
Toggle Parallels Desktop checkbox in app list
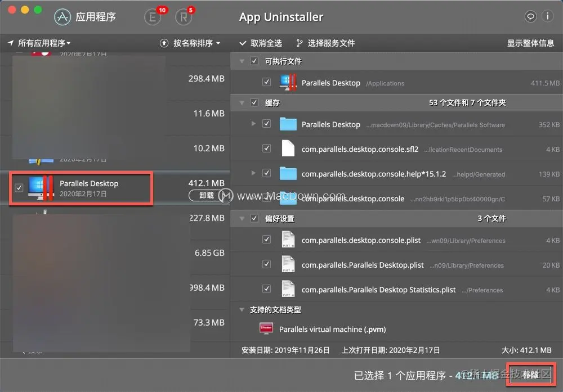(19, 188)
